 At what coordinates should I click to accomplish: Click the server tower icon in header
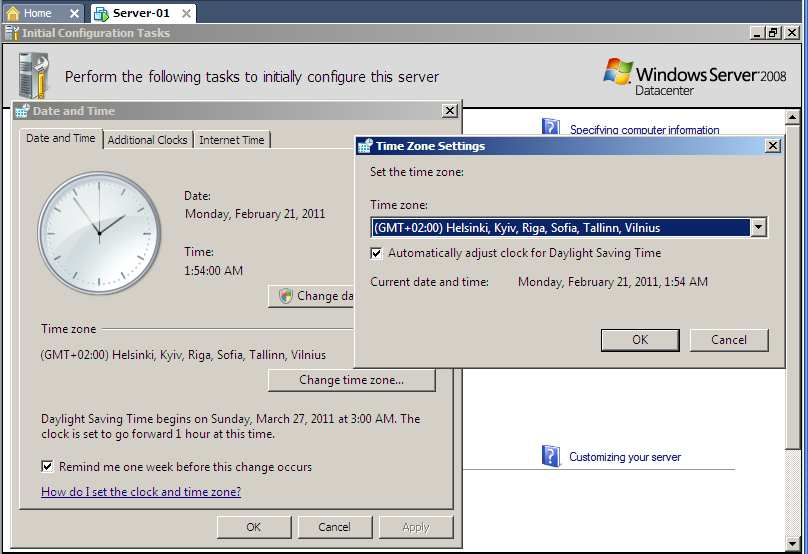point(33,76)
